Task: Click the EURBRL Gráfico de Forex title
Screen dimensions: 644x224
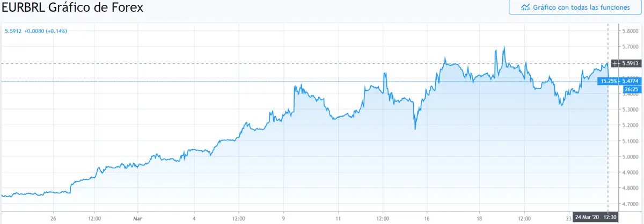Action: 72,8
